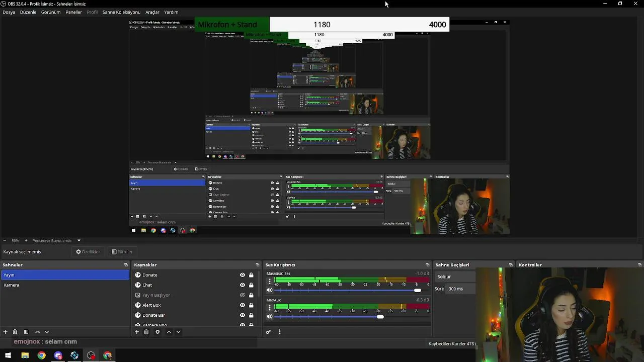Viewport: 644px width, 362px height.
Task: Open Mic/Aux three-dot options
Action: pyautogui.click(x=270, y=307)
